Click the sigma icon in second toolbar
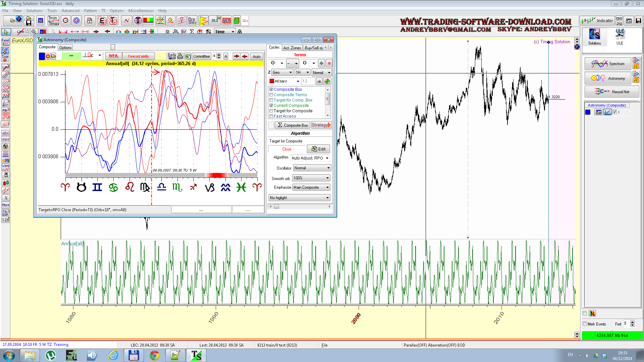The image size is (644, 362). click(x=192, y=32)
